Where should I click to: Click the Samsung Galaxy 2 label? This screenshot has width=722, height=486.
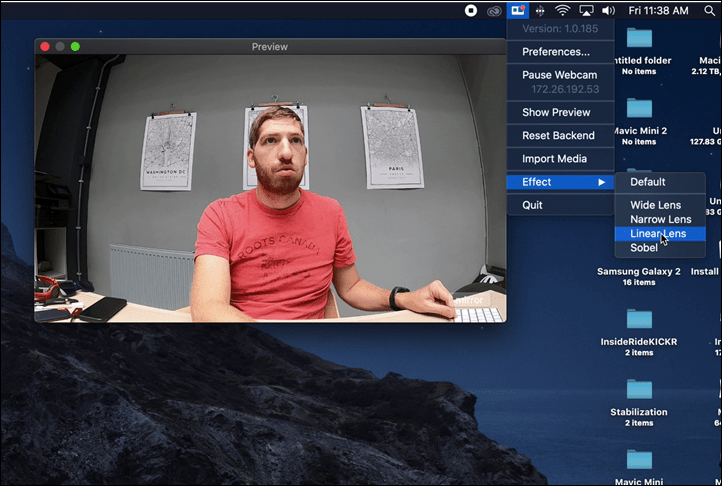pos(639,271)
